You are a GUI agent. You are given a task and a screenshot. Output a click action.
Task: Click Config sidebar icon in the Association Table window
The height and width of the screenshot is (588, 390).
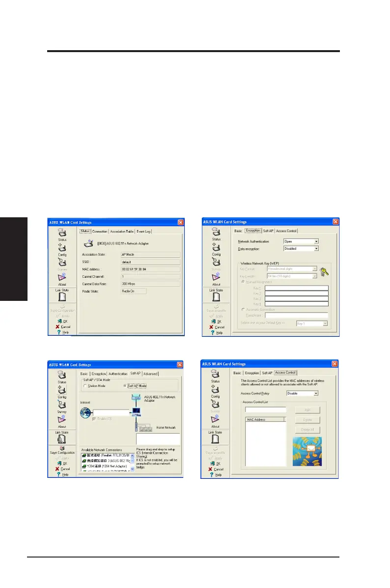coord(62,247)
